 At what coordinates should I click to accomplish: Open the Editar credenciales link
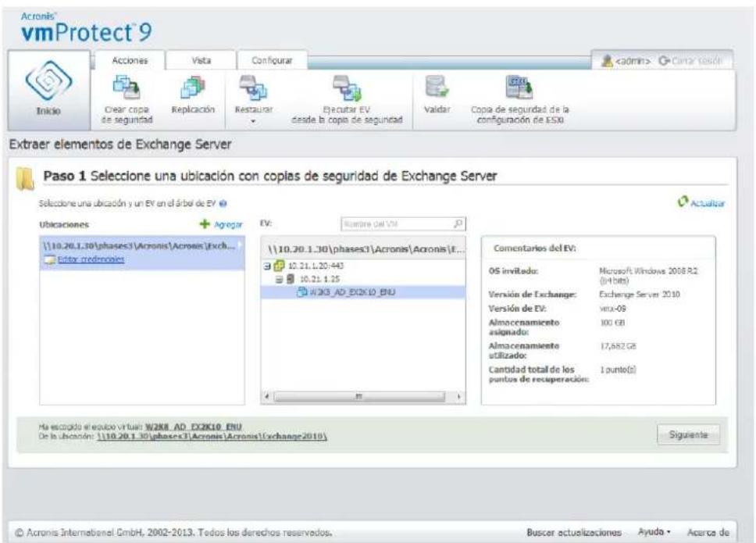91,259
